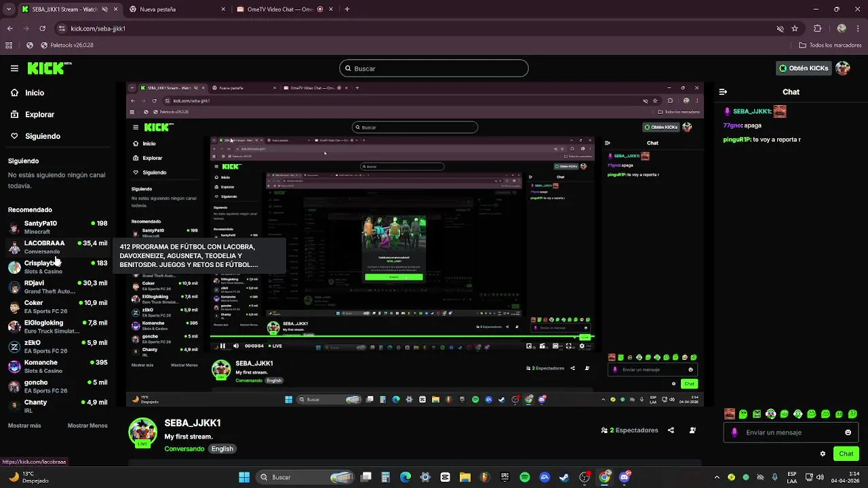Open File Explorer from the taskbar
The image size is (868, 488).
pyautogui.click(x=465, y=477)
